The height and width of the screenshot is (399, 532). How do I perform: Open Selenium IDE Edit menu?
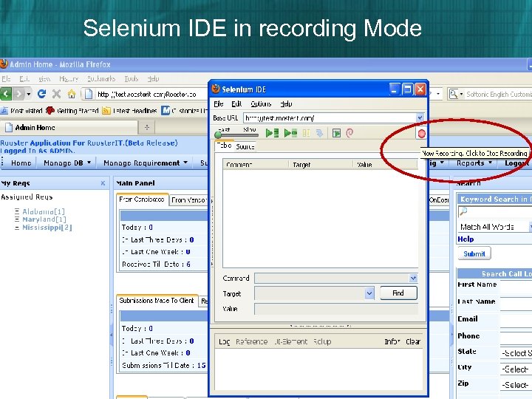(x=236, y=104)
